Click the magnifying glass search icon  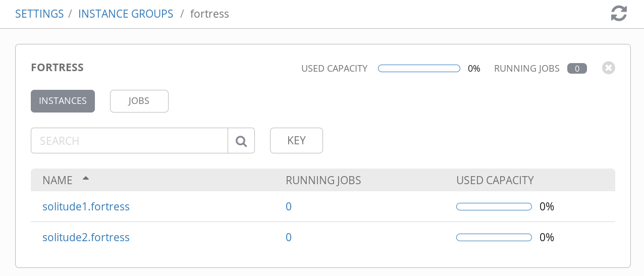[241, 141]
